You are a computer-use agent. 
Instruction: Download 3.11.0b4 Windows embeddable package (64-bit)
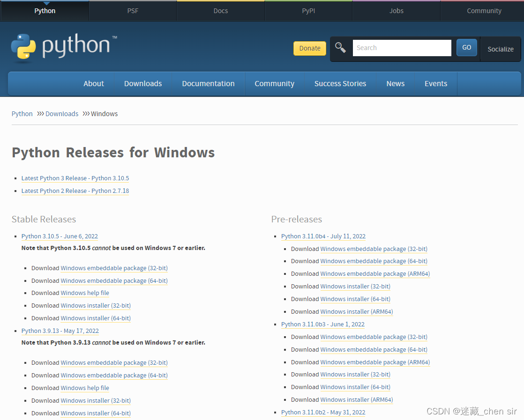[x=374, y=261]
